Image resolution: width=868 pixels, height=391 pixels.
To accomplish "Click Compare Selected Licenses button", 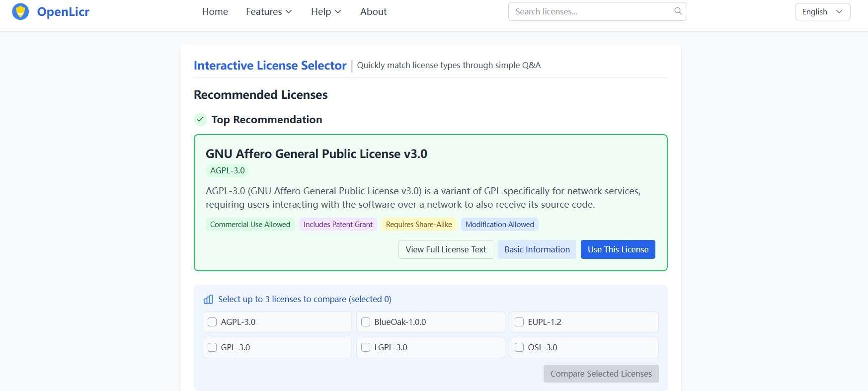I will pos(601,374).
